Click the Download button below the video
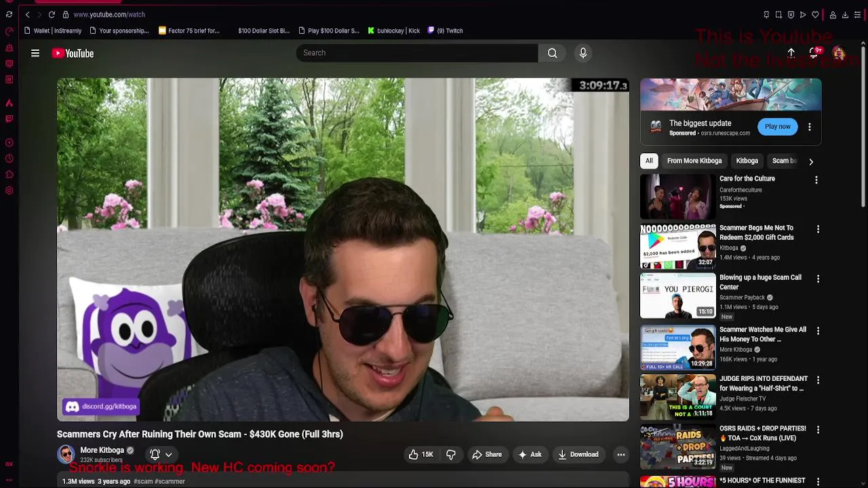The image size is (868, 488). (x=578, y=454)
